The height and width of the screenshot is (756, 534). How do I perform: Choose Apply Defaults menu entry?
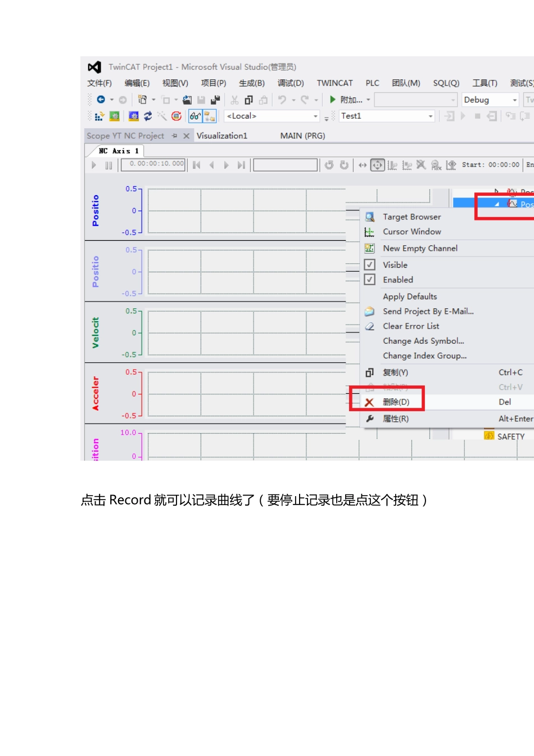(410, 296)
